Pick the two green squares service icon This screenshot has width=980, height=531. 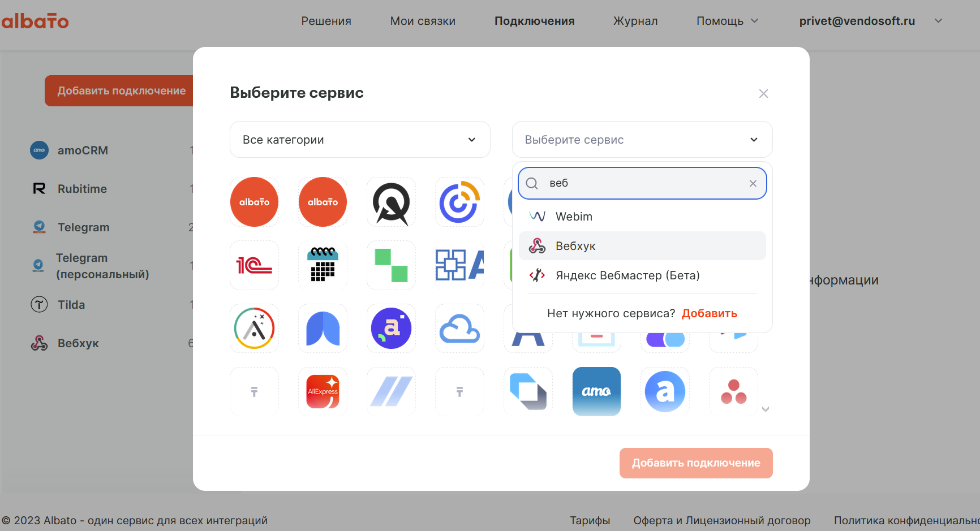391,265
